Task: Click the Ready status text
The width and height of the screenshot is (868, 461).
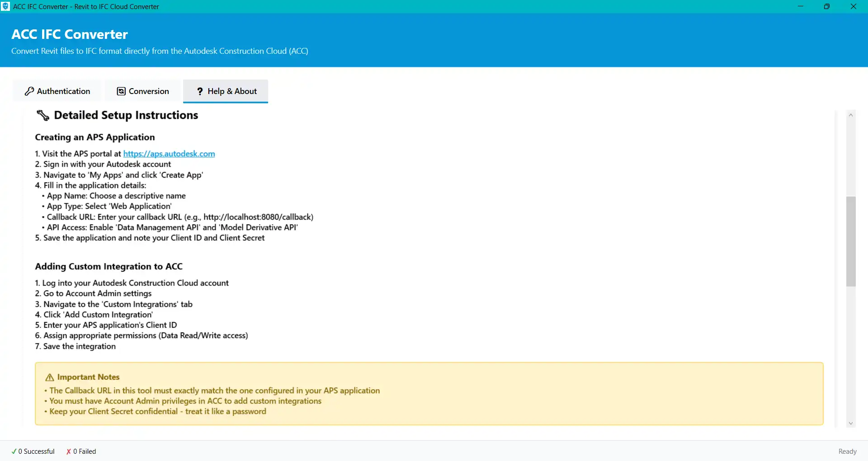Action: 847,452
